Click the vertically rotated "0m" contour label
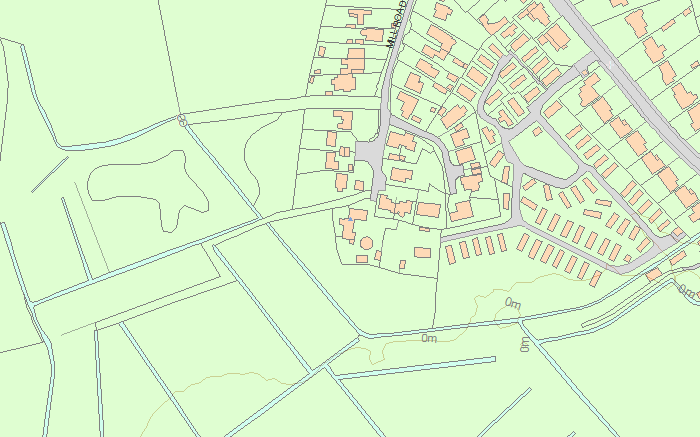 tap(525, 344)
